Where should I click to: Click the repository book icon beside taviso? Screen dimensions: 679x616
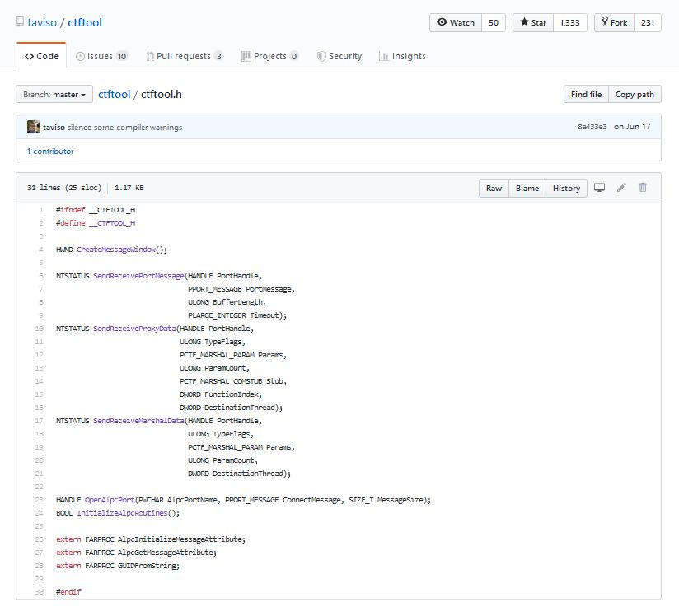[x=20, y=23]
